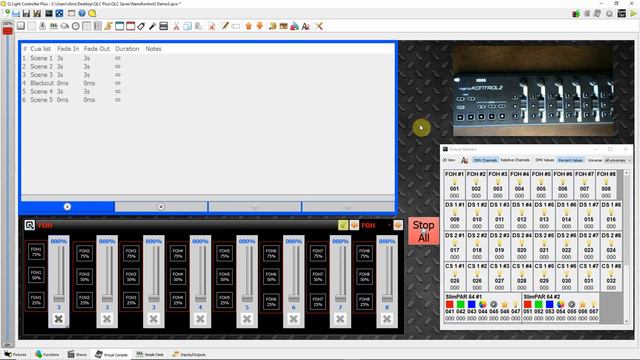This screenshot has height=360, width=640.
Task: Reset the slider beside FOH8 with X button
Action: click(x=387, y=319)
